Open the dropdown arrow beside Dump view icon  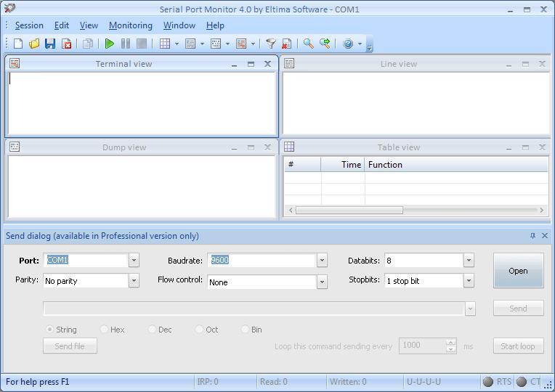[227, 44]
